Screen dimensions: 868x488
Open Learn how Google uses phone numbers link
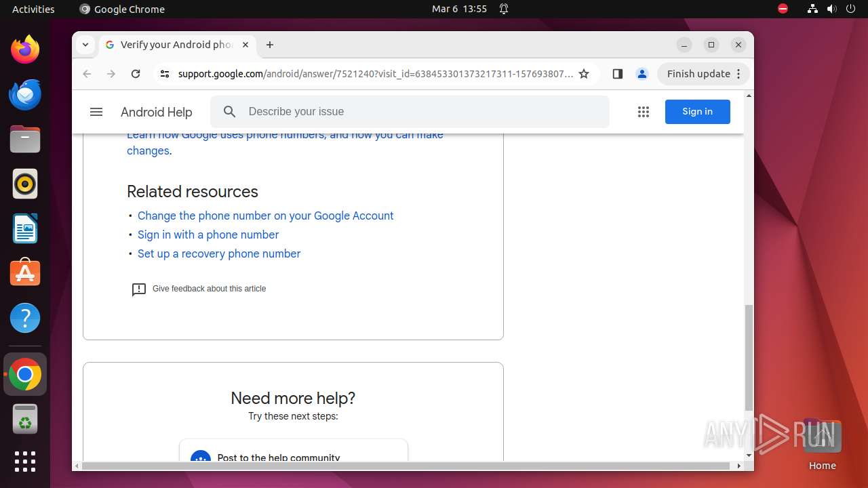(285, 142)
